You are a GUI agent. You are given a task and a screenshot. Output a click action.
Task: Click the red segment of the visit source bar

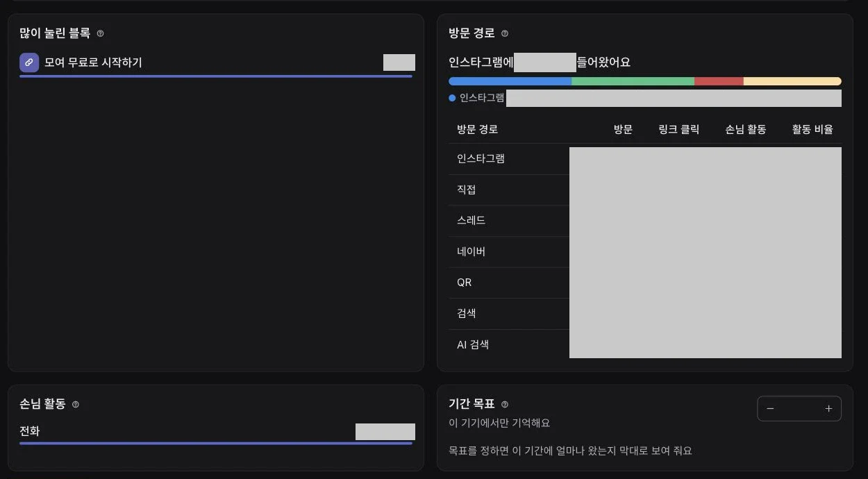(719, 81)
